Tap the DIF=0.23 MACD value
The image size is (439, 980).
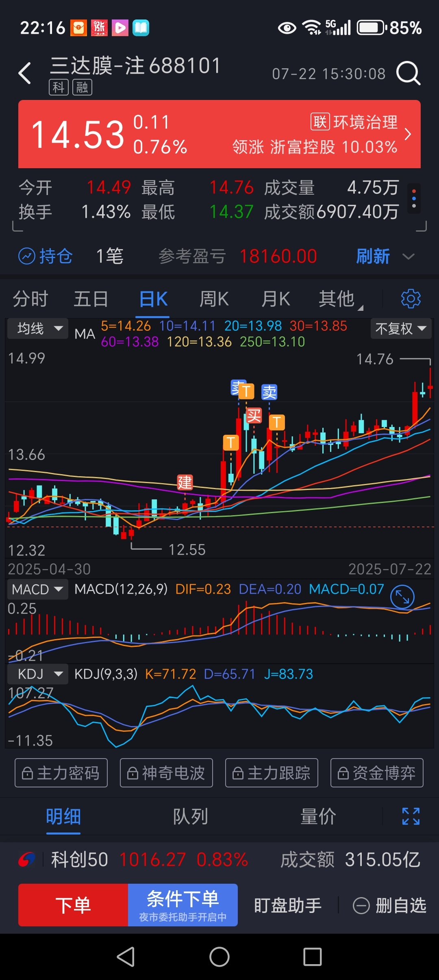pyautogui.click(x=203, y=589)
